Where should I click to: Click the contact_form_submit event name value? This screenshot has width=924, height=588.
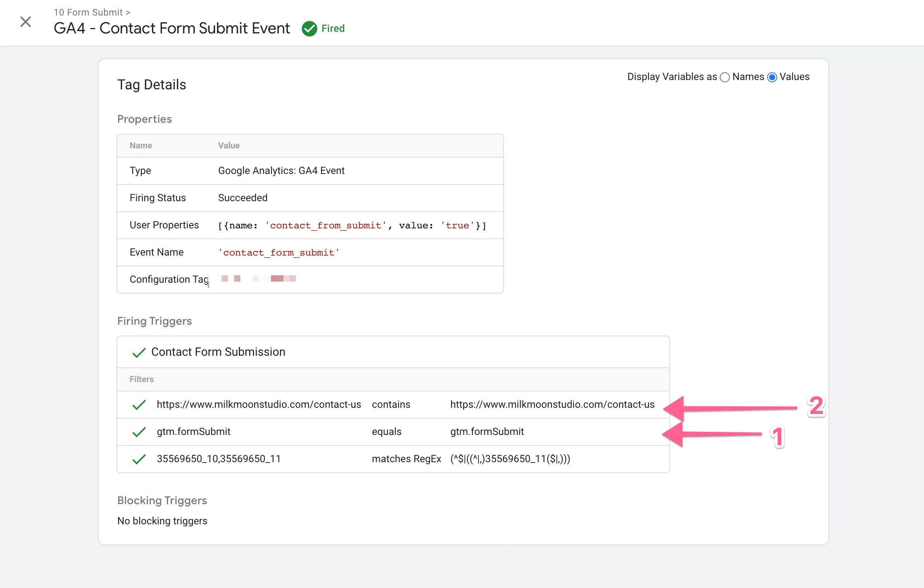pyautogui.click(x=279, y=252)
